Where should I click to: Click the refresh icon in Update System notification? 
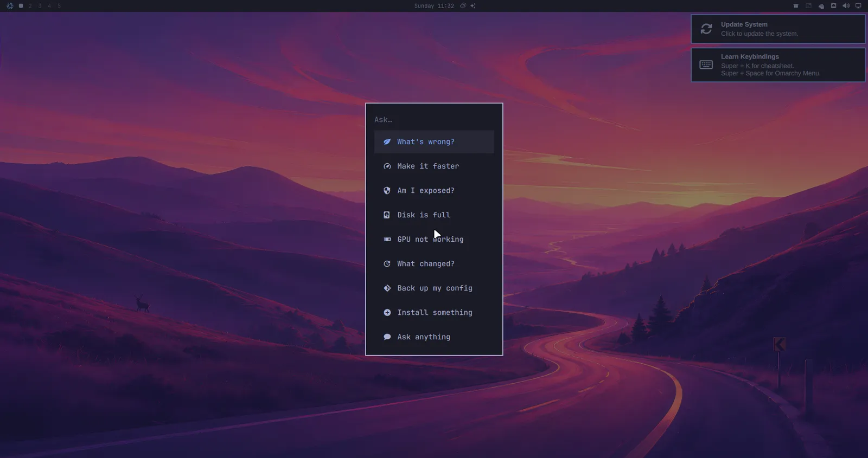click(x=706, y=29)
